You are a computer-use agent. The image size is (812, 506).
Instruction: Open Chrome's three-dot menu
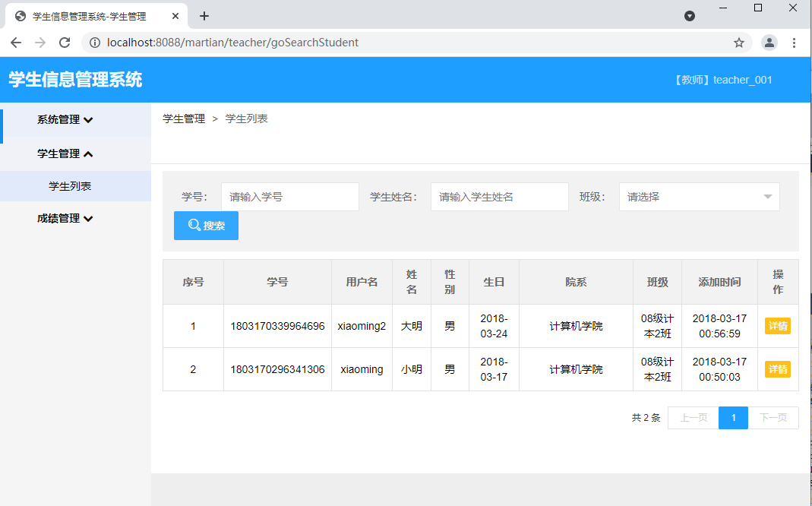coord(794,43)
